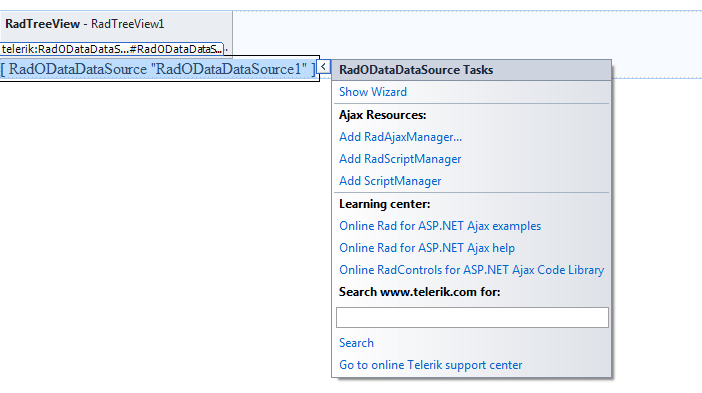Open Online Rad for ASP.NET Ajax help
This screenshot has height=393, width=702.
[x=427, y=248]
